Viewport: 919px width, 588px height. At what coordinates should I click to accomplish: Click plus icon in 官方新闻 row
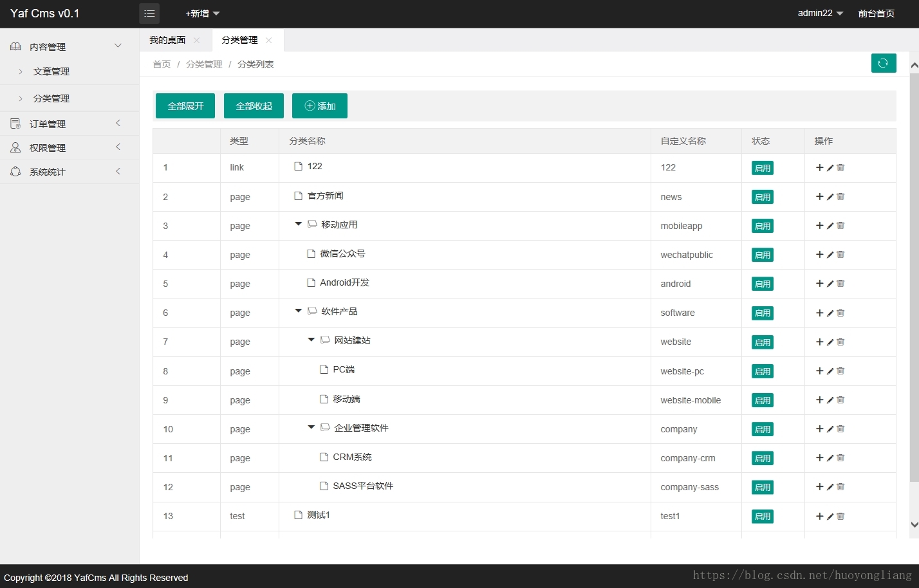(x=819, y=197)
